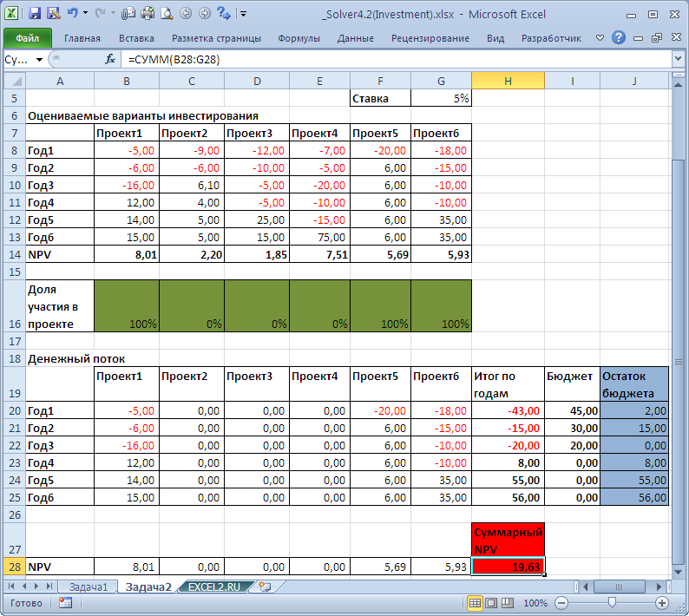
Task: Click the zoom slider handle
Action: click(612, 603)
